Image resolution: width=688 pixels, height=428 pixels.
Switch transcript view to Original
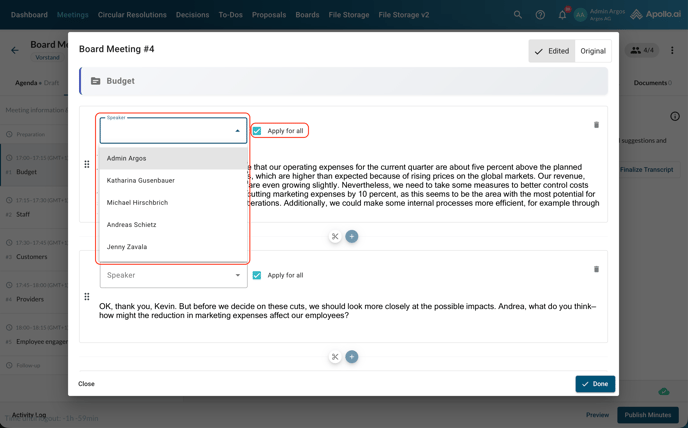(593, 51)
